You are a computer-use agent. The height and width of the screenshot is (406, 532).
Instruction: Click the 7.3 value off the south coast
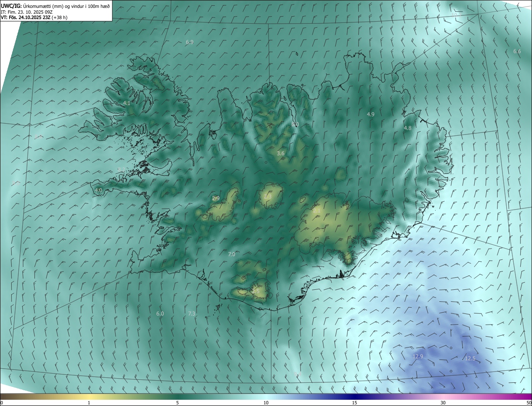pos(192,313)
